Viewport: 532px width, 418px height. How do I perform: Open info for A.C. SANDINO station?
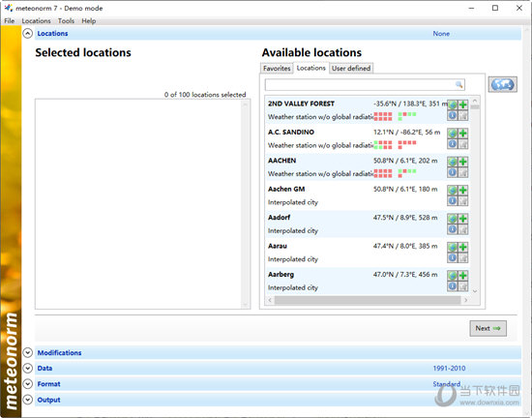453,144
